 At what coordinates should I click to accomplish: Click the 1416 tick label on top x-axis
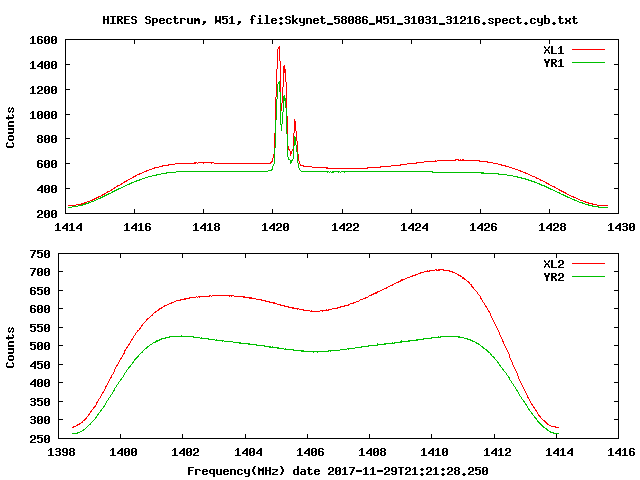[137, 227]
